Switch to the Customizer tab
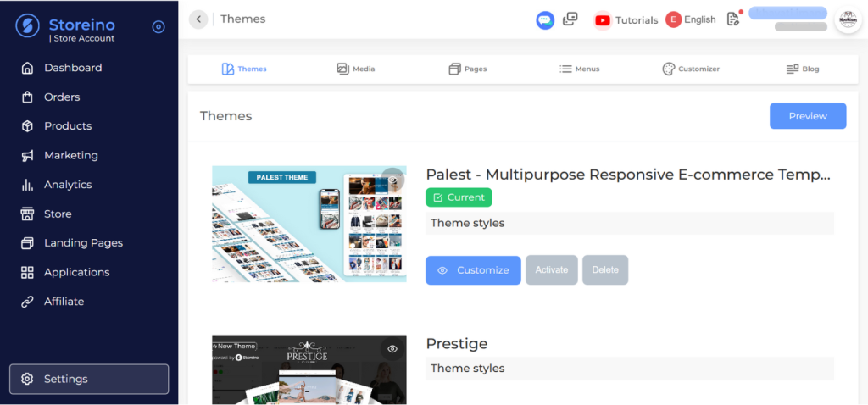 [x=691, y=69]
